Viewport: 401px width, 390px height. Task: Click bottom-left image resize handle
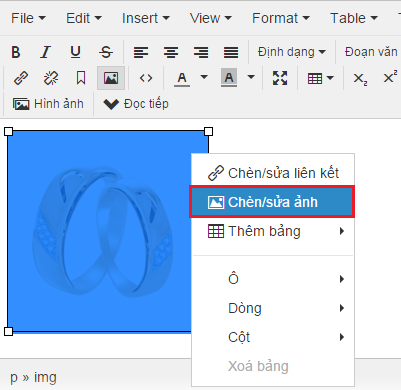(8, 331)
